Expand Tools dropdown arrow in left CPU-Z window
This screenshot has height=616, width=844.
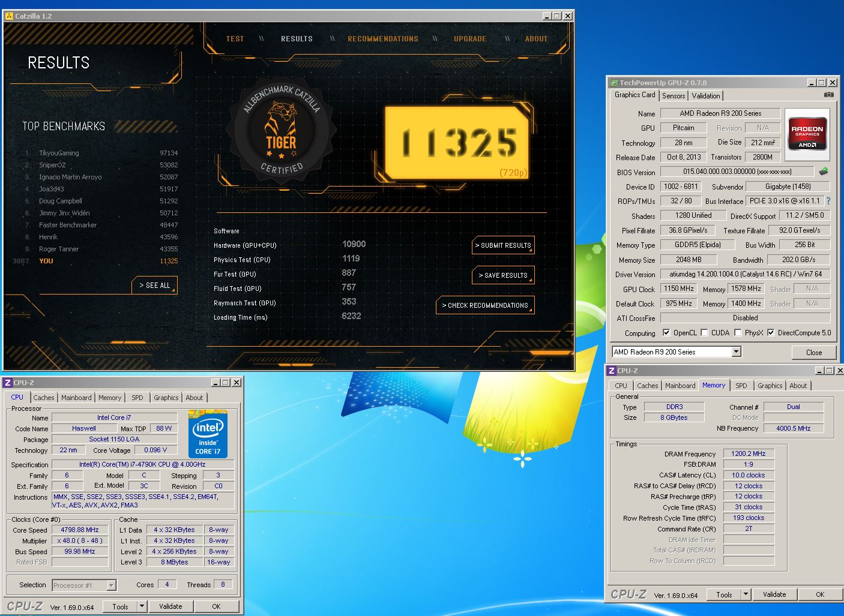[x=142, y=606]
